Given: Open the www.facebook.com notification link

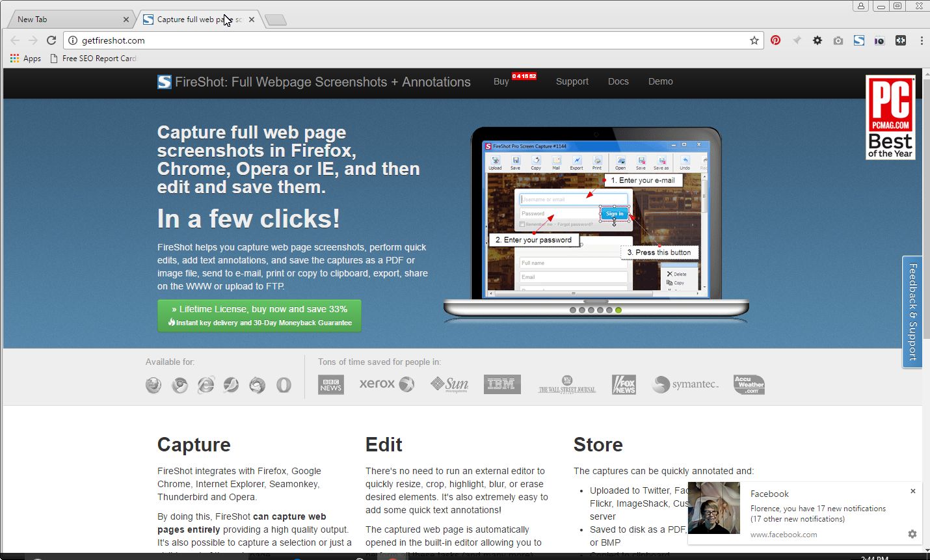Looking at the screenshot, I should click(x=784, y=535).
